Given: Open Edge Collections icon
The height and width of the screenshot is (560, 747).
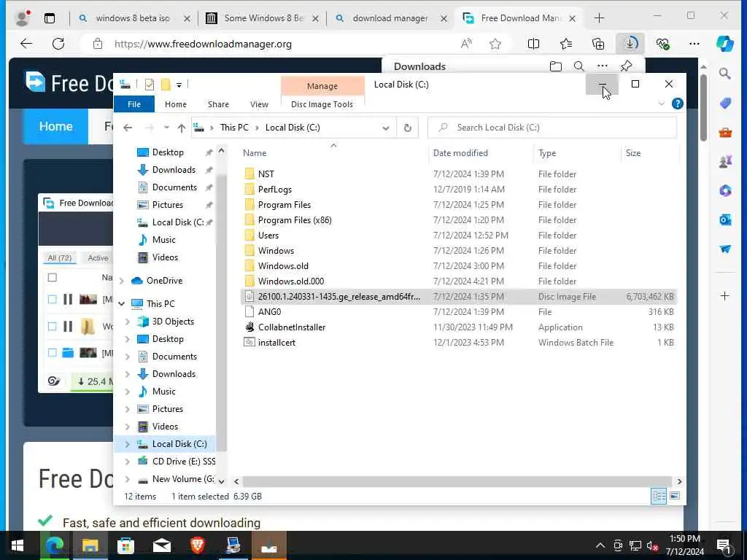Looking at the screenshot, I should [598, 44].
